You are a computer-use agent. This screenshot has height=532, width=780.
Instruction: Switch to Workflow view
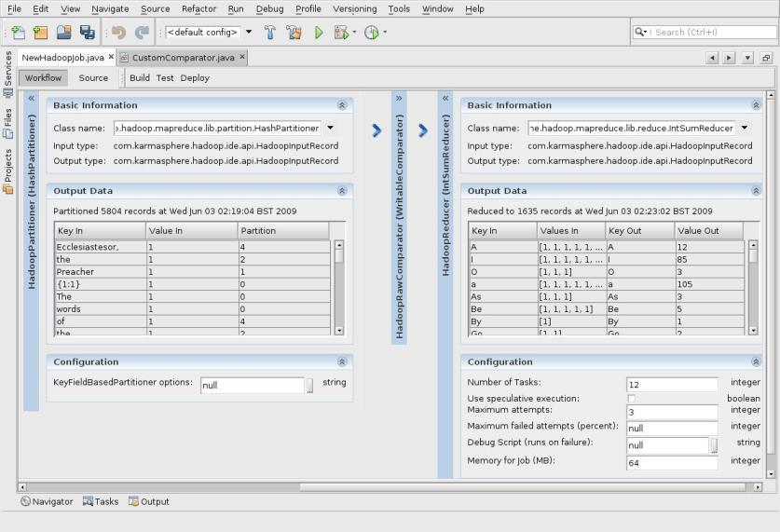coord(43,77)
